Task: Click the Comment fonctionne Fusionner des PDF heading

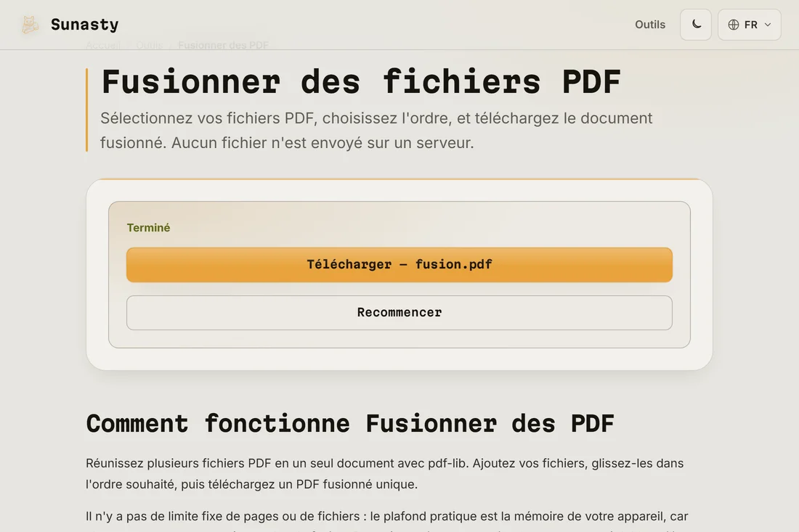Action: click(350, 424)
